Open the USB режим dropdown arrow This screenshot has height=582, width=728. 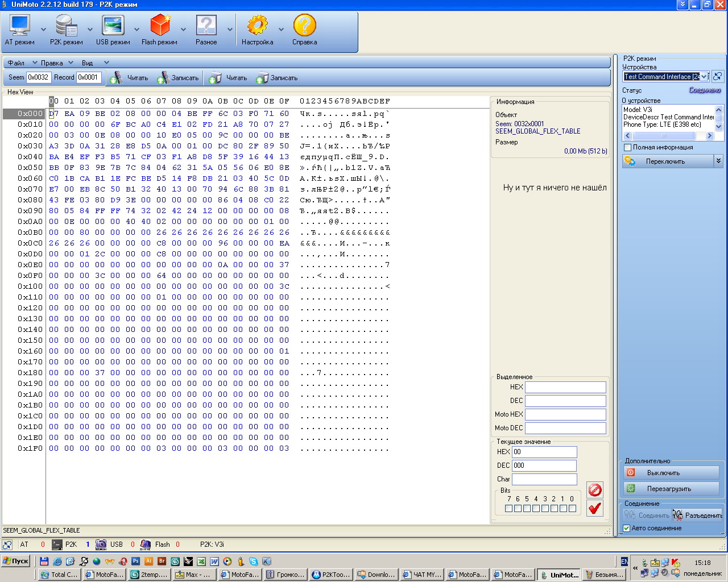pyautogui.click(x=136, y=29)
